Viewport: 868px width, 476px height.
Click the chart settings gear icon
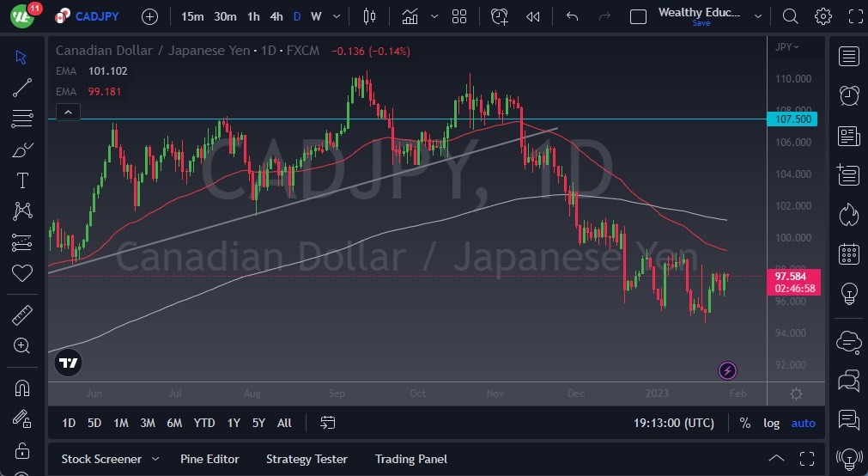pos(823,16)
